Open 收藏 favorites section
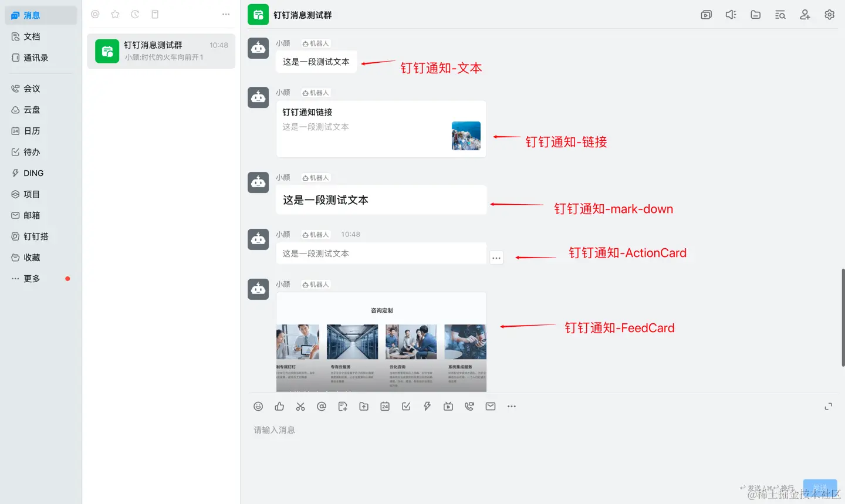845x504 pixels. click(x=40, y=258)
